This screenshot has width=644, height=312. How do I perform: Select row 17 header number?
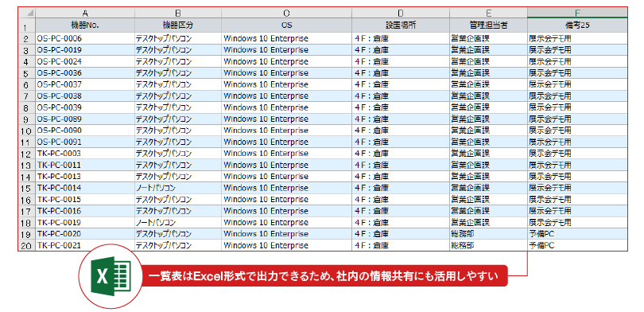click(x=27, y=212)
